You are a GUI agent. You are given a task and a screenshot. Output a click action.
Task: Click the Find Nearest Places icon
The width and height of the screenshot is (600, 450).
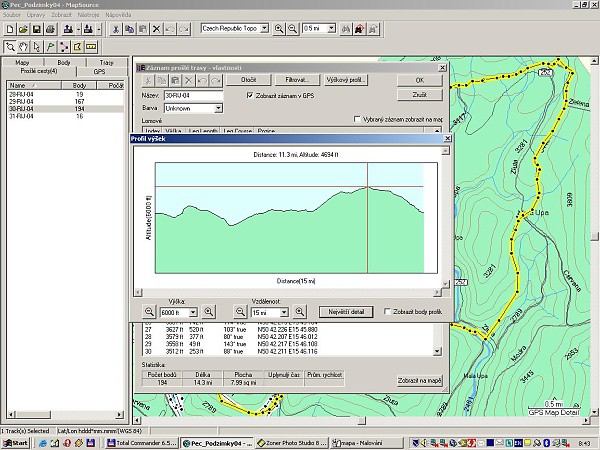point(359,29)
